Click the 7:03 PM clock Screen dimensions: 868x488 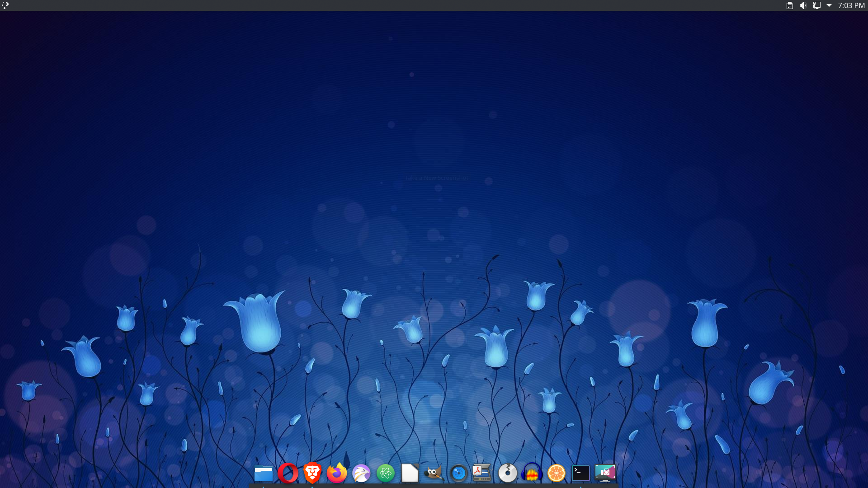pyautogui.click(x=851, y=5)
